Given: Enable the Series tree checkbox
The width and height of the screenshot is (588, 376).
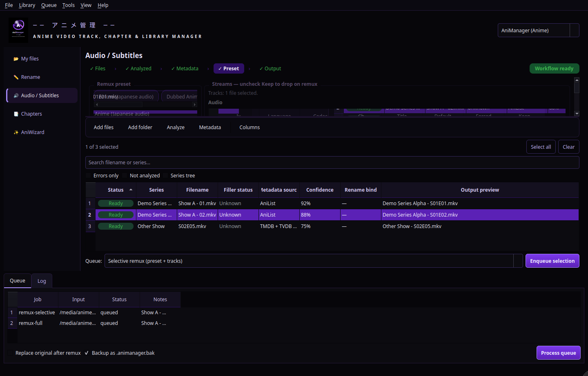Looking at the screenshot, I should point(165,176).
